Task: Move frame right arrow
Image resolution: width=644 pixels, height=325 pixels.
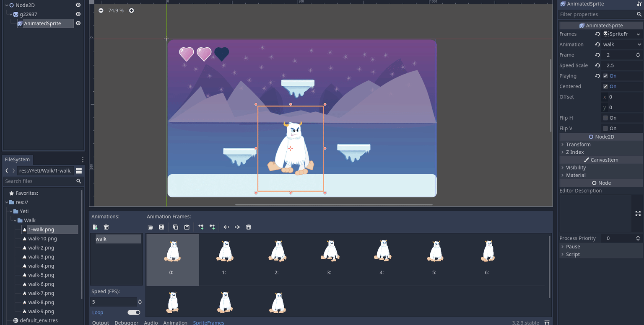Action: [x=237, y=227]
